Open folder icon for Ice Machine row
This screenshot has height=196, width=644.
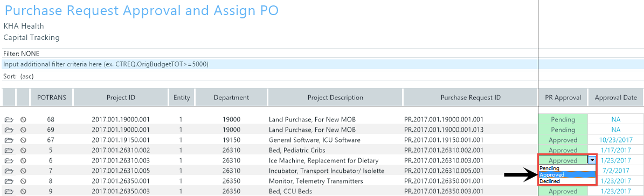(x=9, y=160)
